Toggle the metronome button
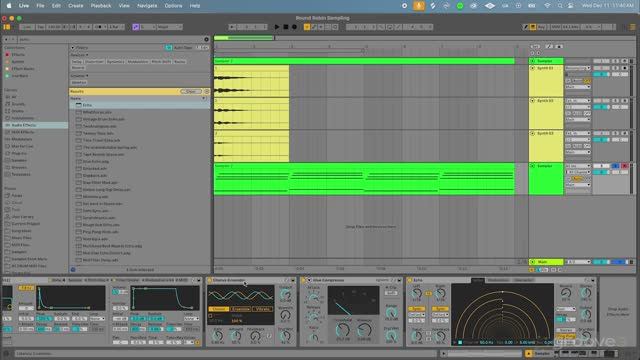The height and width of the screenshot is (360, 640). (x=99, y=27)
